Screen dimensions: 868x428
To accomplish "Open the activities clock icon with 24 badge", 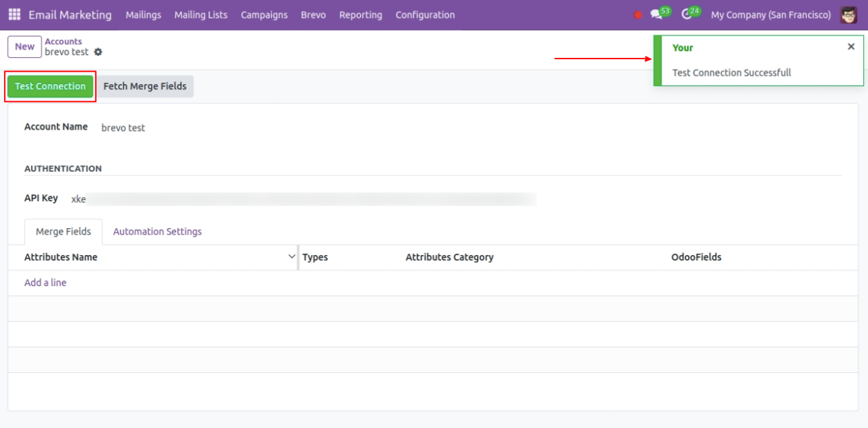I will click(687, 14).
